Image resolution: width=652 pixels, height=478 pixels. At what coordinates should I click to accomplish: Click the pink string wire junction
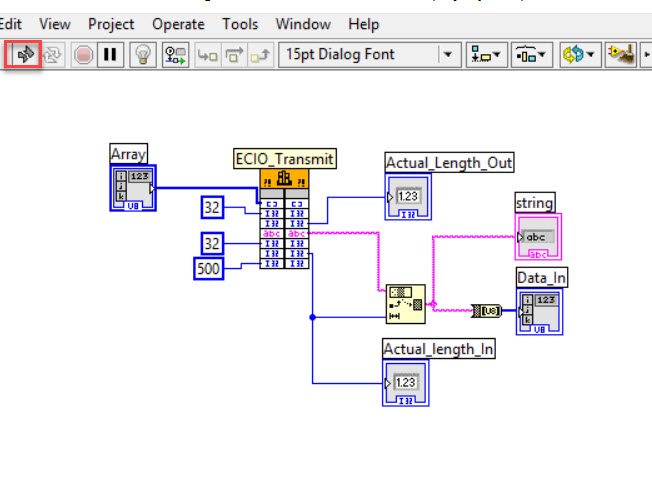coord(433,305)
